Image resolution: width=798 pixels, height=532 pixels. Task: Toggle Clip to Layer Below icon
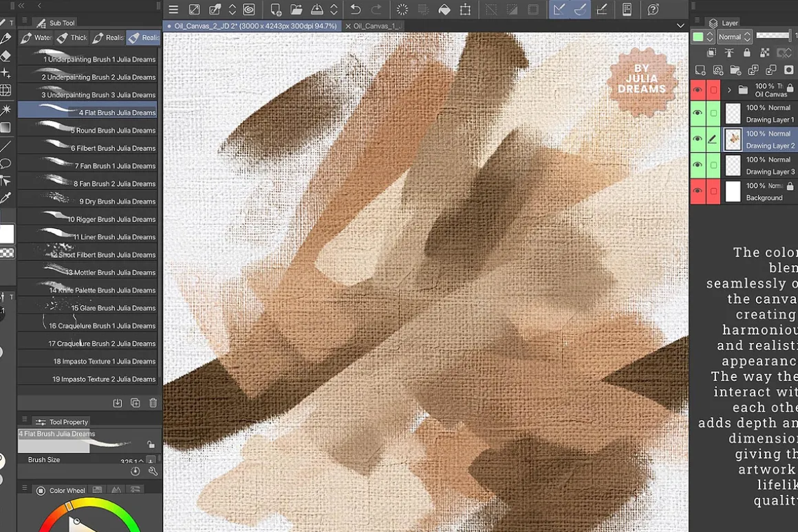tap(711, 52)
